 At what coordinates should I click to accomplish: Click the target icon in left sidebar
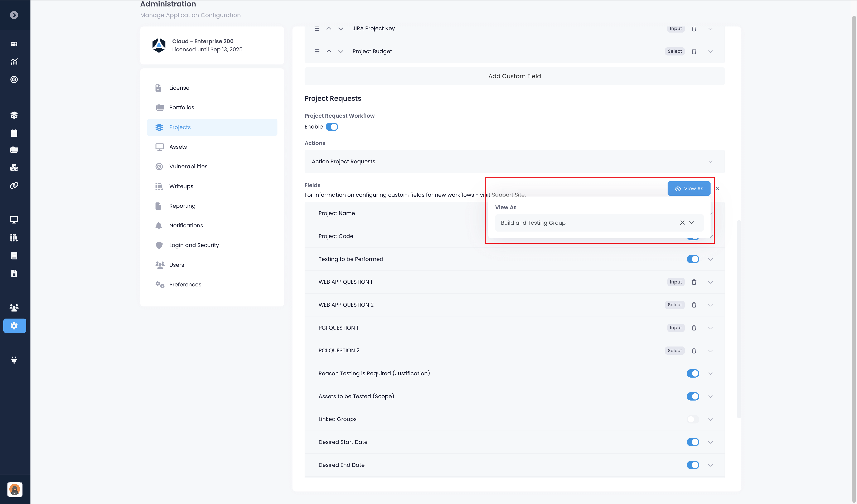click(x=14, y=79)
